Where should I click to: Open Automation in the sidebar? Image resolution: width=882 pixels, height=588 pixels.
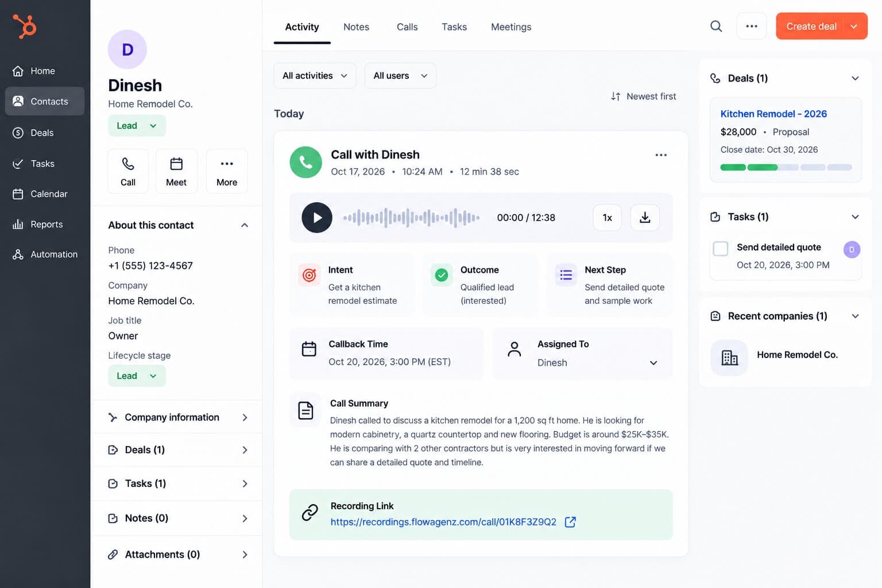click(45, 254)
